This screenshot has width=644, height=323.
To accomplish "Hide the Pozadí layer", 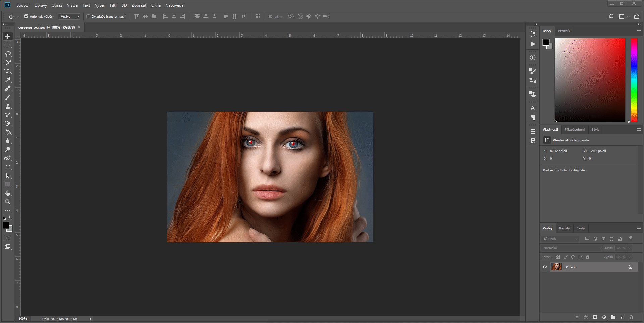I will click(x=545, y=267).
